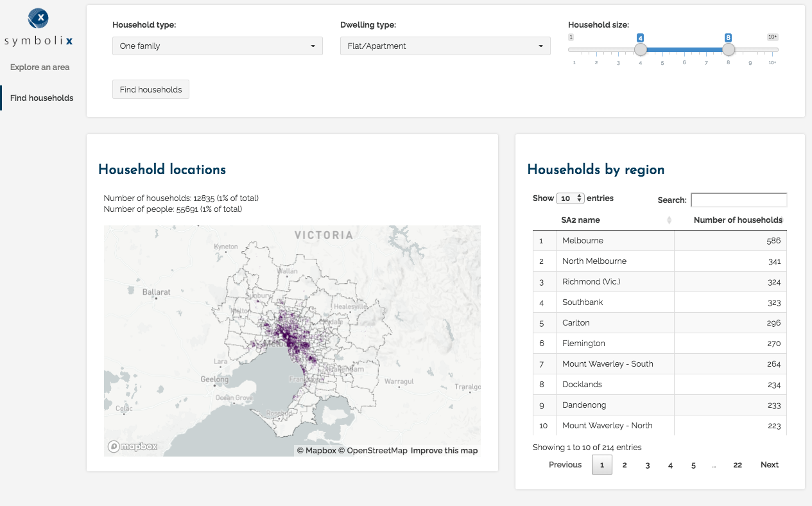
Task: Click the upper household size slider handle
Action: click(728, 49)
